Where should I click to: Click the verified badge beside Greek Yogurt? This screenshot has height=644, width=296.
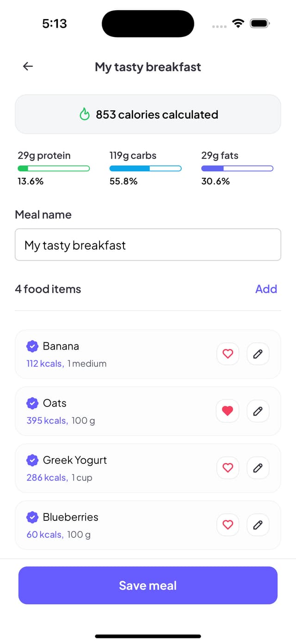tap(32, 460)
